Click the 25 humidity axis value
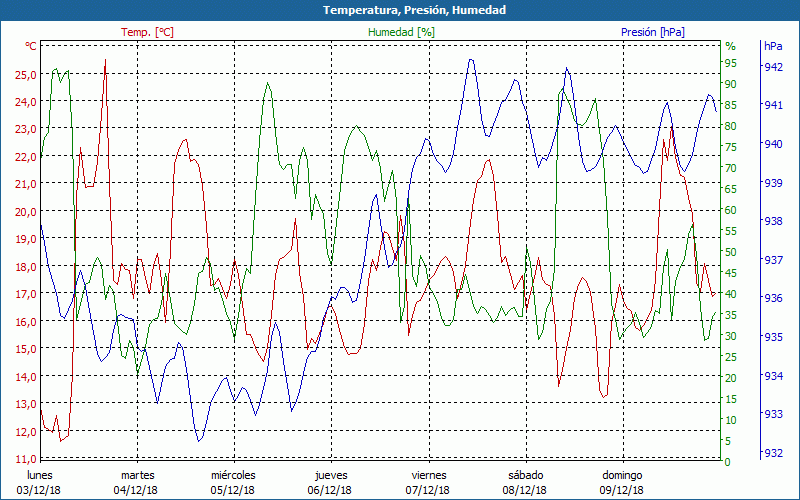Image resolution: width=800 pixels, height=500 pixels. [731, 357]
